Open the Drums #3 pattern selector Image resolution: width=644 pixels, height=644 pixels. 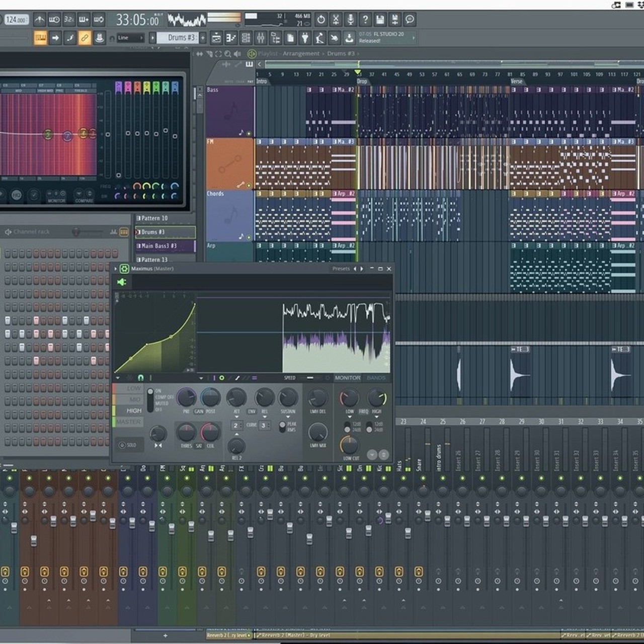point(177,38)
